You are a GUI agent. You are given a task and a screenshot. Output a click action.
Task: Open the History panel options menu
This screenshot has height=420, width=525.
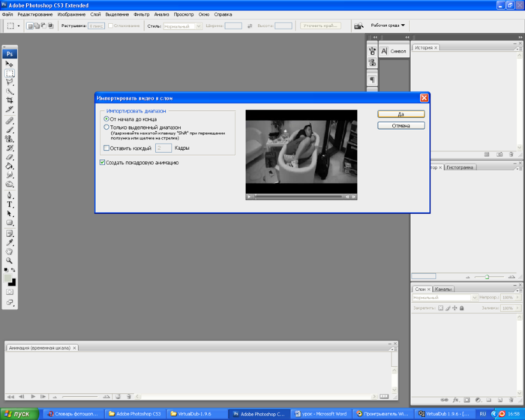[519, 49]
